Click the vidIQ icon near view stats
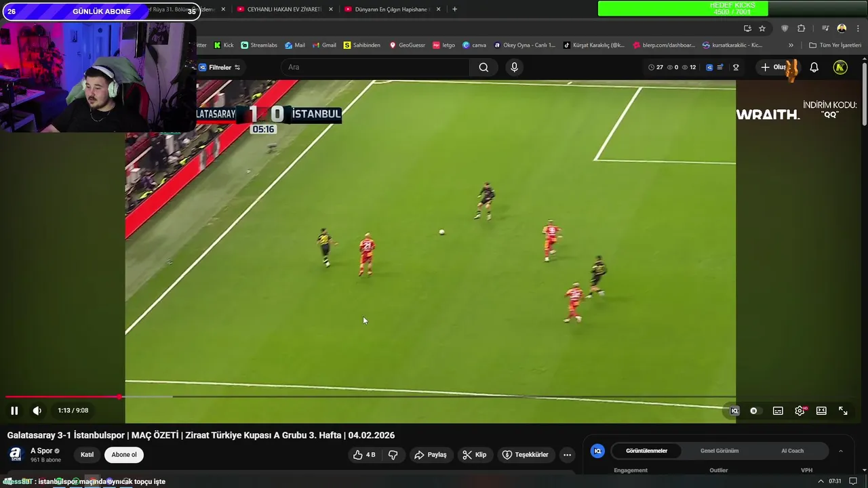 (x=709, y=67)
